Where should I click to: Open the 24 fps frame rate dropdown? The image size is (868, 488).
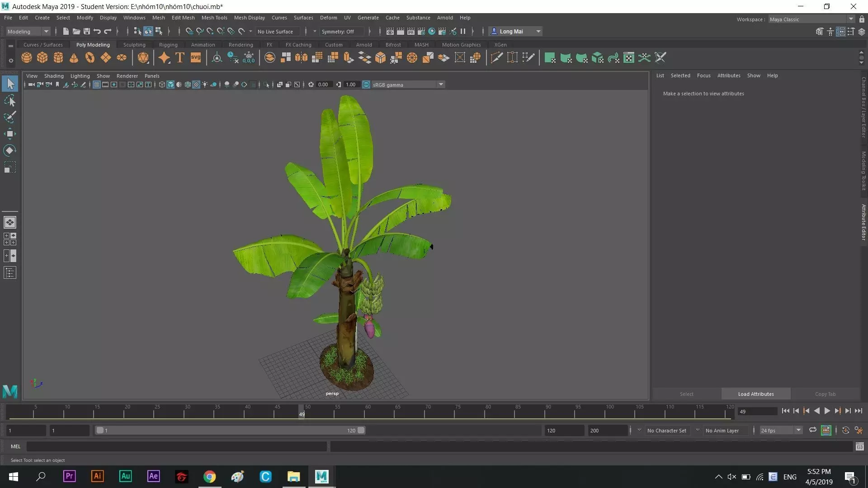[798, 430]
